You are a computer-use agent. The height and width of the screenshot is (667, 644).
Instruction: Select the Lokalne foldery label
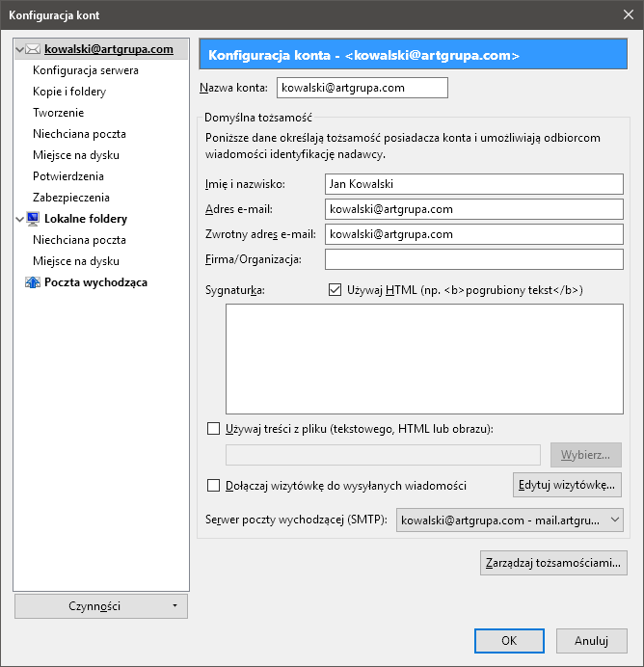(86, 219)
